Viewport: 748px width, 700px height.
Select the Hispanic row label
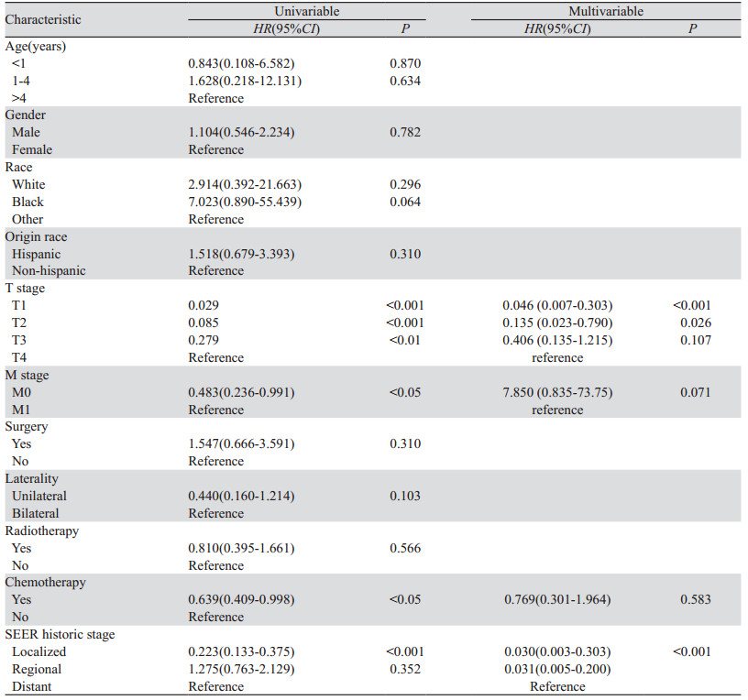[x=36, y=254]
